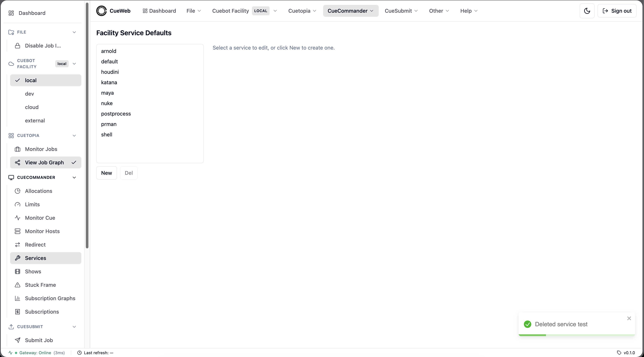Select the prman service
The image size is (644, 357).
150,124
